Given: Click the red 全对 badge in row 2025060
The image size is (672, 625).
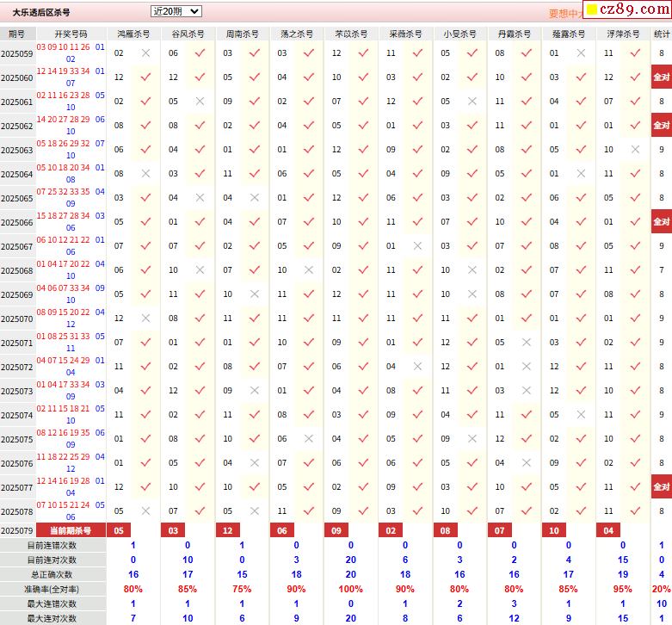Looking at the screenshot, I should [662, 77].
